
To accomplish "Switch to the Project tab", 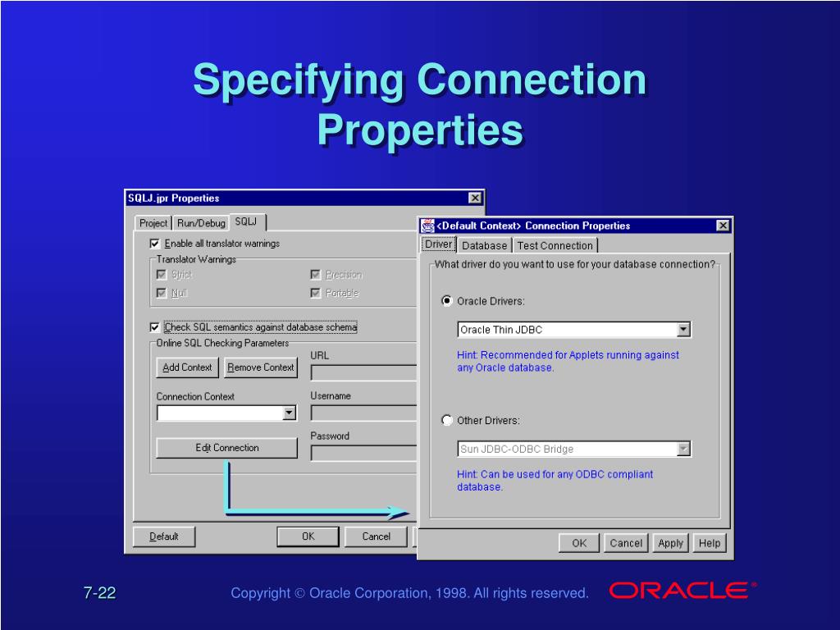I will [x=153, y=223].
